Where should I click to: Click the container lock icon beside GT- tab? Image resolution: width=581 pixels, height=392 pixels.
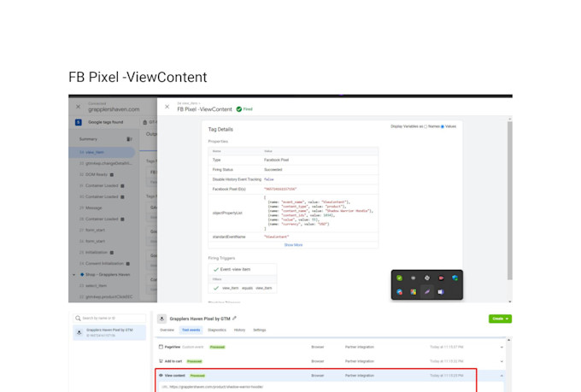[145, 122]
